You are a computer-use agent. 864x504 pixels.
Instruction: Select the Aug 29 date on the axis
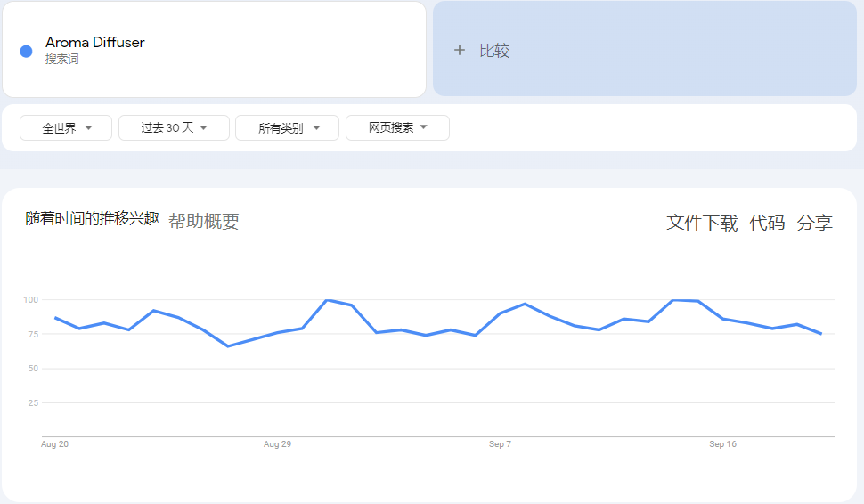pyautogui.click(x=277, y=443)
